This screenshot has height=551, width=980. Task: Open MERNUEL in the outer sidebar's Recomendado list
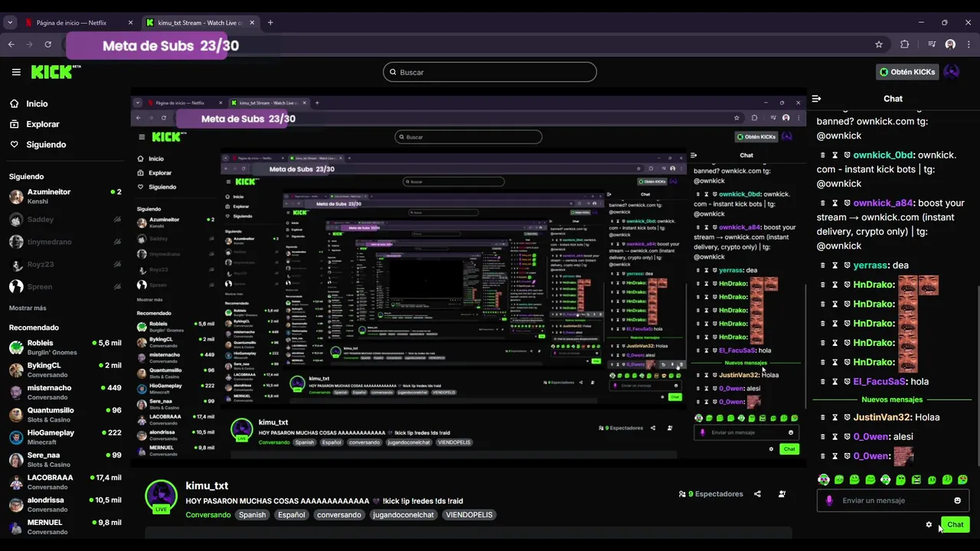coord(65,527)
